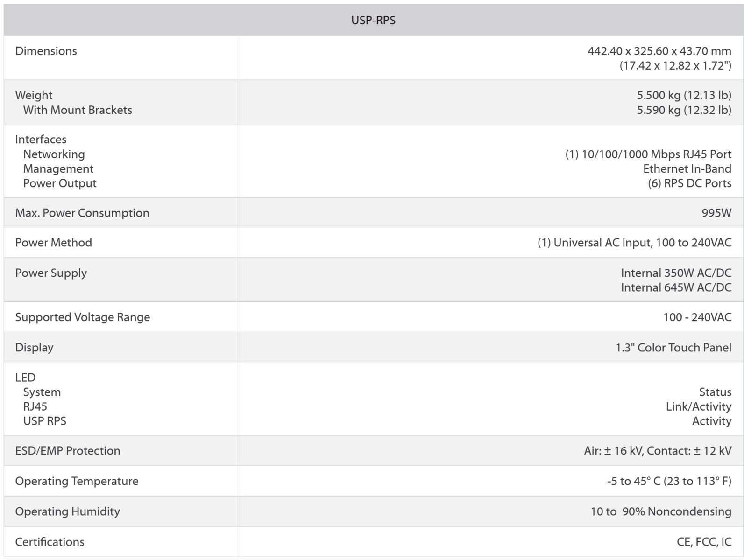Click the USP-RPS table header
The height and width of the screenshot is (560, 744).
tap(373, 21)
